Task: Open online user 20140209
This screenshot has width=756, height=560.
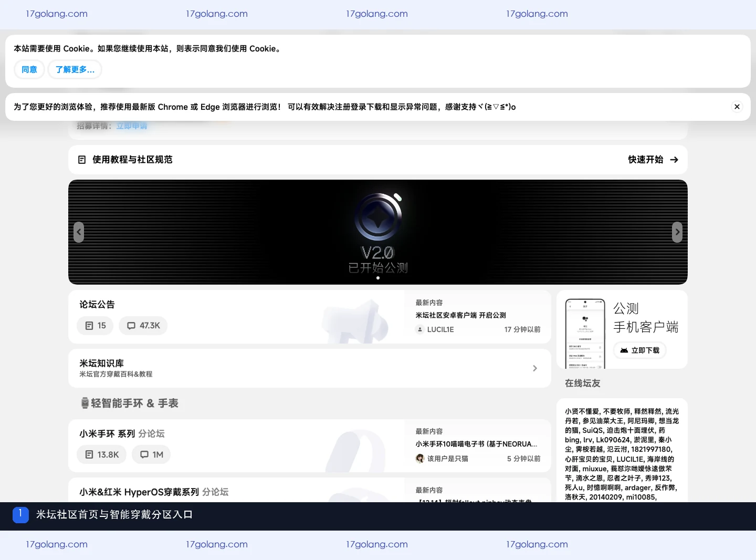Action: pyautogui.click(x=605, y=497)
